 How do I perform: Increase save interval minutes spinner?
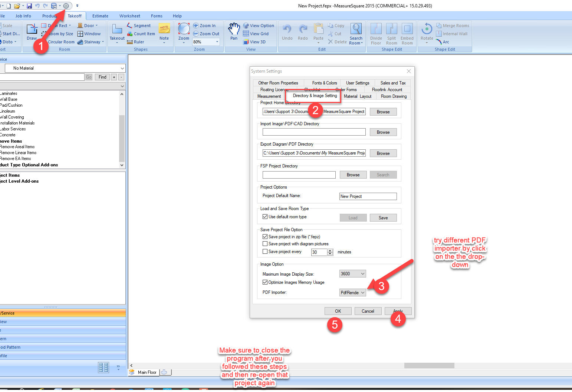(330, 250)
